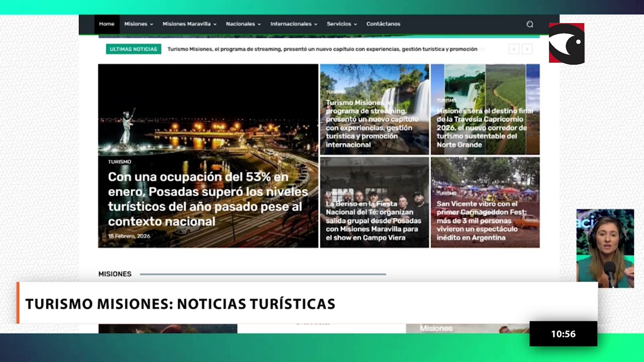Expand the Servicios dropdown menu

point(342,24)
